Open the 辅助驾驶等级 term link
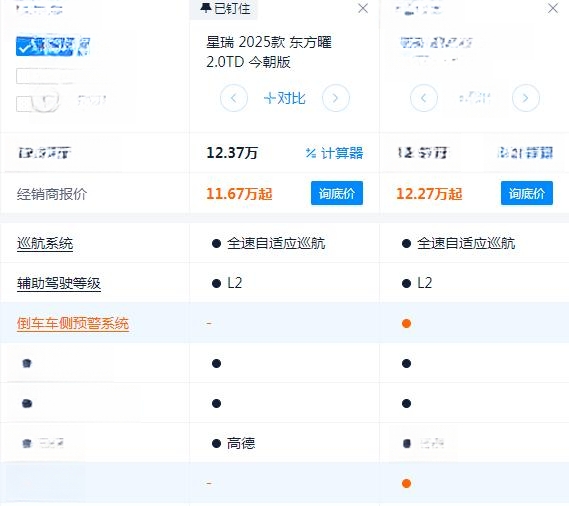This screenshot has height=506, width=569. click(59, 283)
